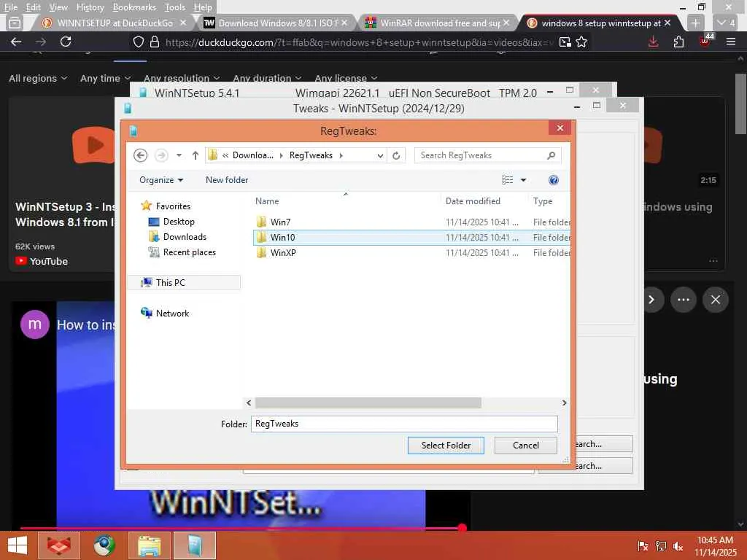Viewport: 747px width, 560px height.
Task: Open browser extensions puzzle icon
Action: point(678,42)
